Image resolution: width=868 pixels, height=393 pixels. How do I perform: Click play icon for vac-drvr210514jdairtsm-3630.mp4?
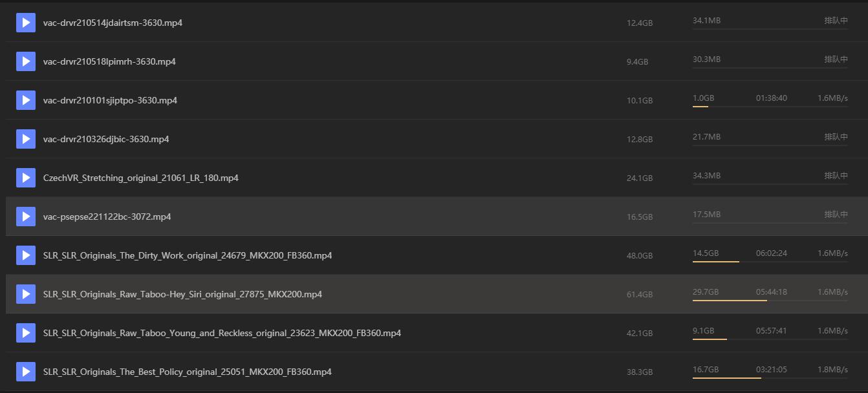coord(26,23)
